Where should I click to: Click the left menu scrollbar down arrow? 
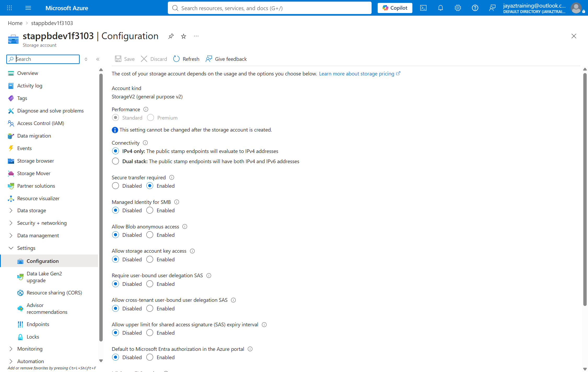pos(101,361)
